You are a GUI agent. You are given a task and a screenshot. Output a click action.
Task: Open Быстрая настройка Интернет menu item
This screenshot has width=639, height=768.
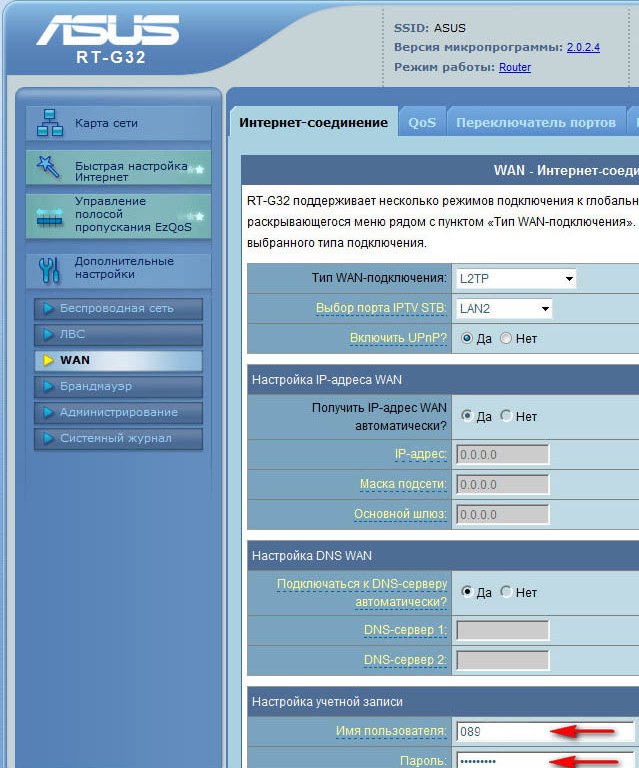click(118, 167)
